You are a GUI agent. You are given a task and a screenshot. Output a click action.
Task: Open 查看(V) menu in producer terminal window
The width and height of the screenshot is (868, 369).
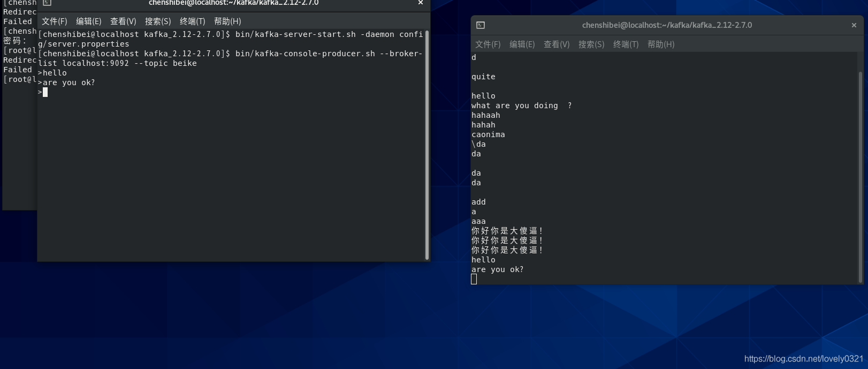tap(123, 21)
